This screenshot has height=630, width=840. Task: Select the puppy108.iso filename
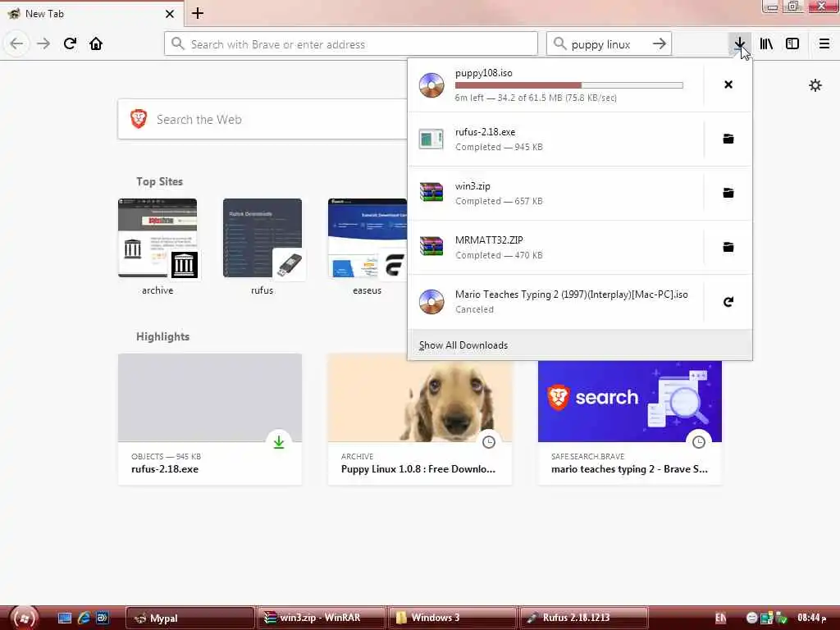484,73
